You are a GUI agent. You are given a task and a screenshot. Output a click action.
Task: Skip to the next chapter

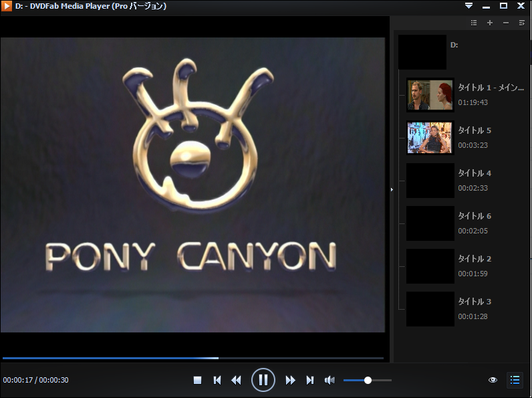[309, 380]
